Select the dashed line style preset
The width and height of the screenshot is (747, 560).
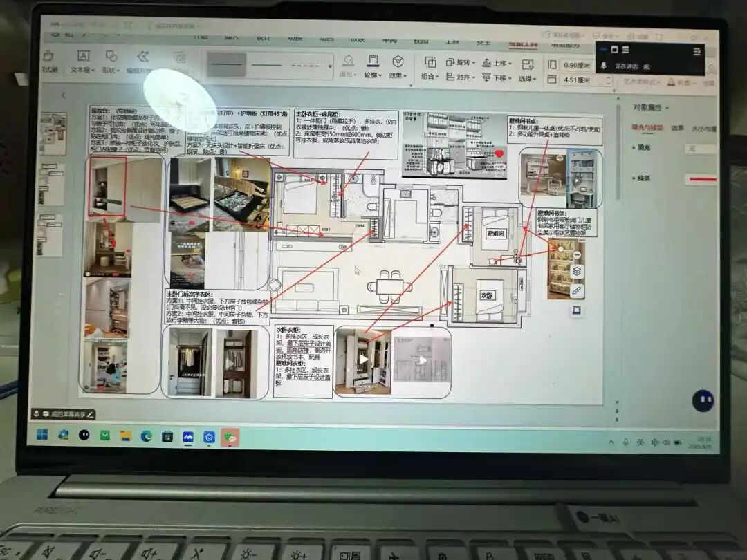306,65
